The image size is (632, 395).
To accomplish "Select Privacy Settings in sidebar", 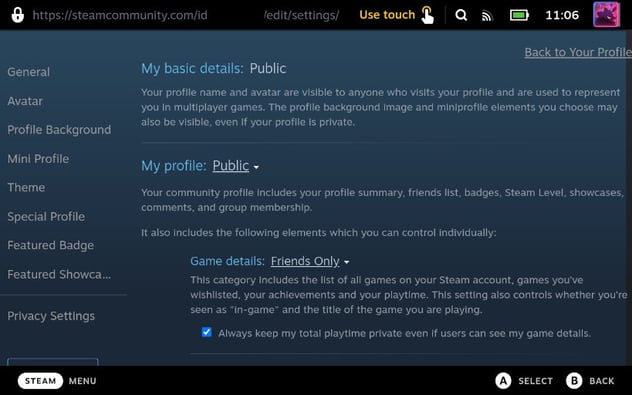I will pyautogui.click(x=51, y=316).
